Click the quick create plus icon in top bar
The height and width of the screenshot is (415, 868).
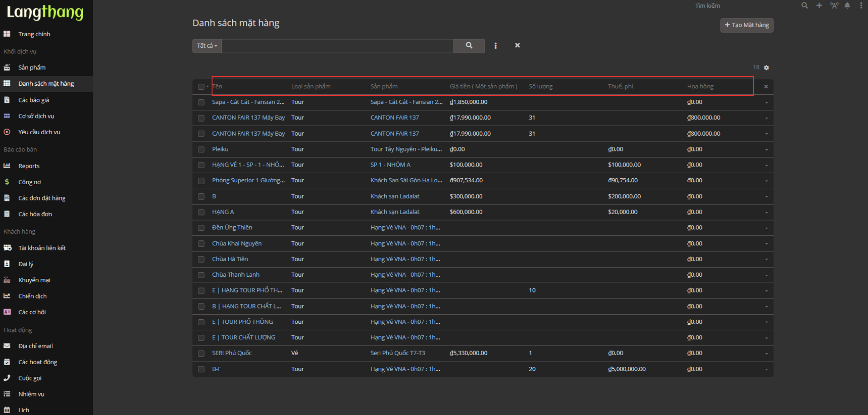[x=819, y=6]
